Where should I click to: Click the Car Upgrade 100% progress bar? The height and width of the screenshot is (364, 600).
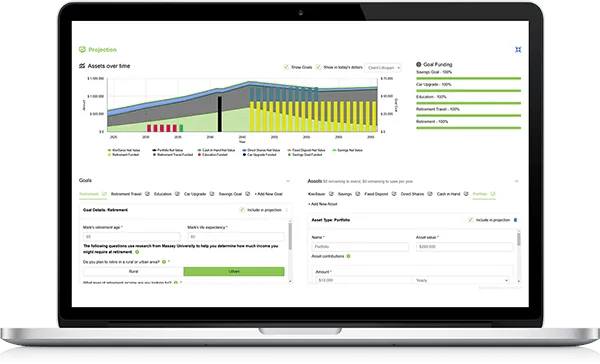point(468,91)
